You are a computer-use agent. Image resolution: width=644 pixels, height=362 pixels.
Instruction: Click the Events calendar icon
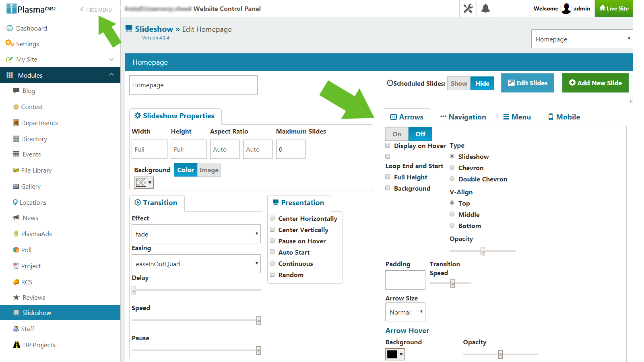tap(16, 154)
